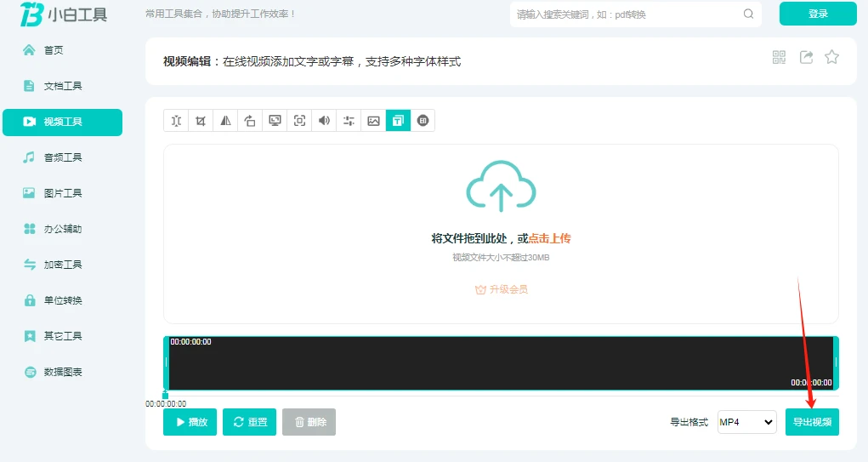Click the 升级会员 upgrade link
The height and width of the screenshot is (462, 868).
tap(502, 289)
